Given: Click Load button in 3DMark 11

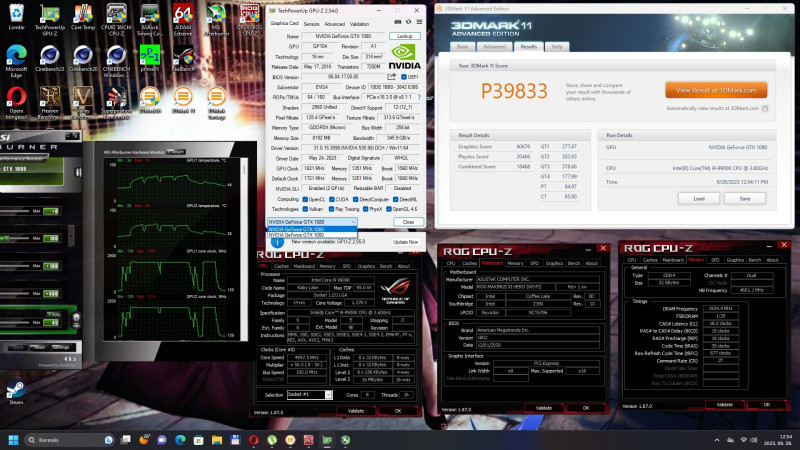Looking at the screenshot, I should click(699, 198).
